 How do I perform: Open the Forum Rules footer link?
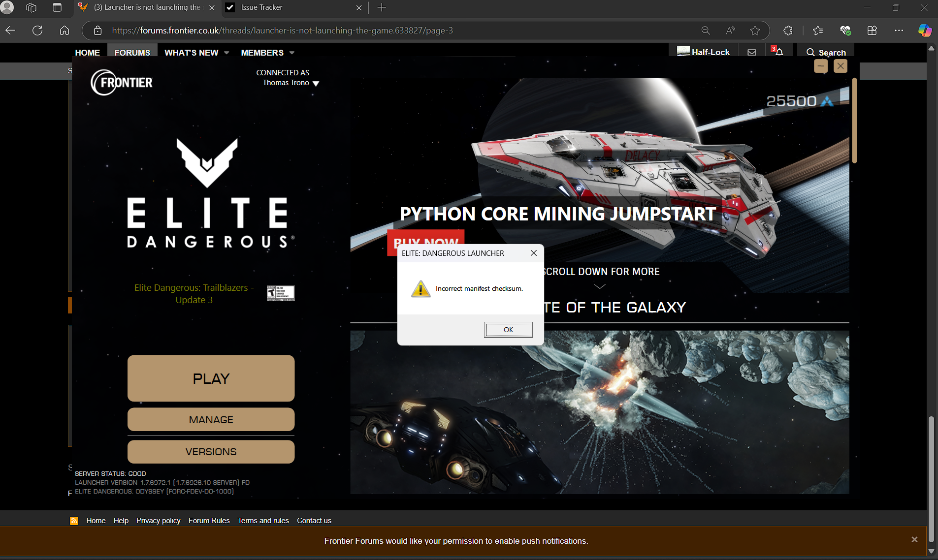point(209,521)
